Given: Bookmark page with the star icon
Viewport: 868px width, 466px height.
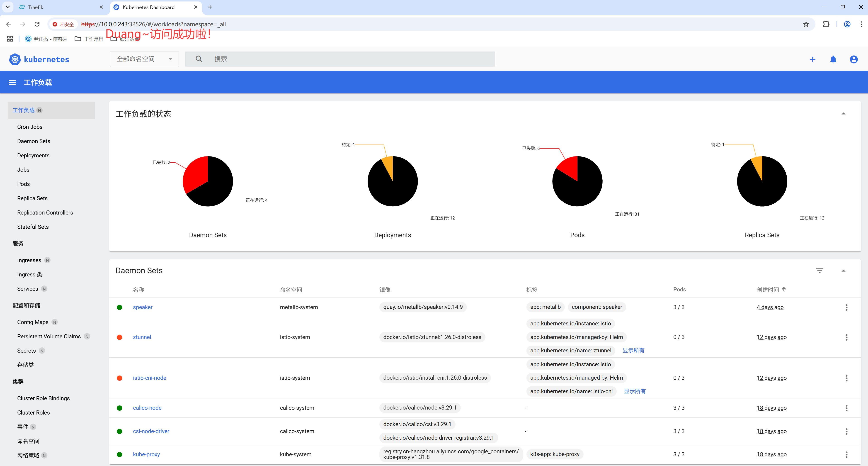Looking at the screenshot, I should click(x=806, y=24).
